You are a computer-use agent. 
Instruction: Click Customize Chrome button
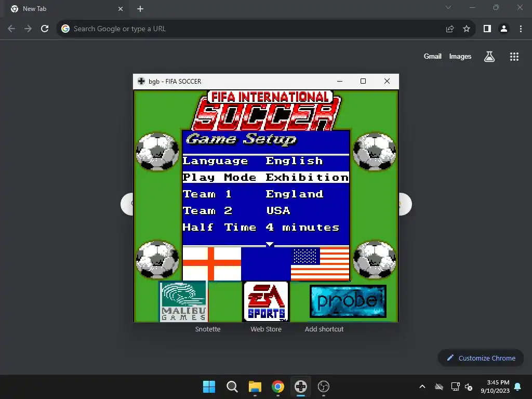coord(481,358)
